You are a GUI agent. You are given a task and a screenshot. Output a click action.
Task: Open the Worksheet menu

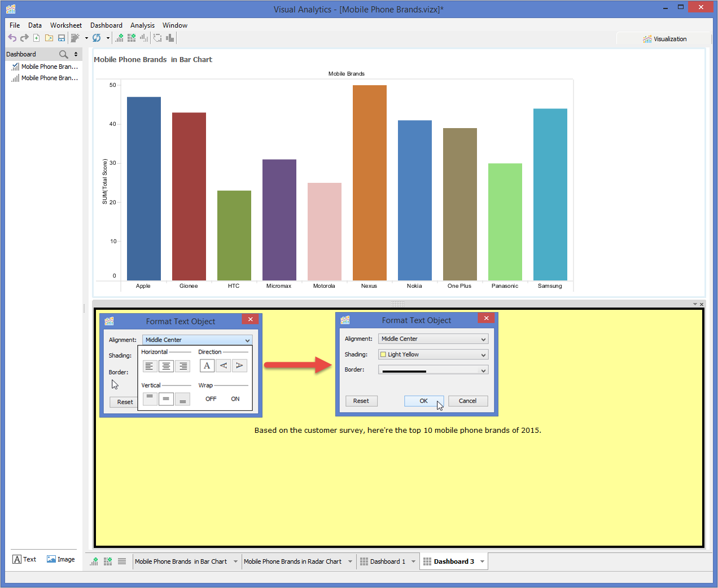66,25
